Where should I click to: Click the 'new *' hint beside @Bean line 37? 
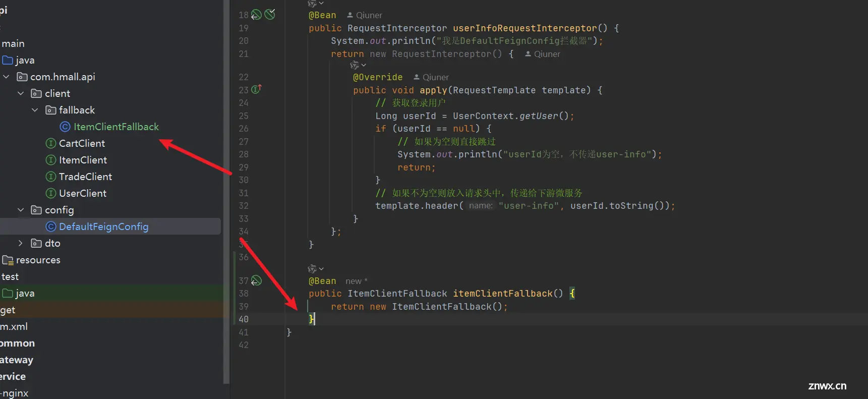tap(357, 281)
